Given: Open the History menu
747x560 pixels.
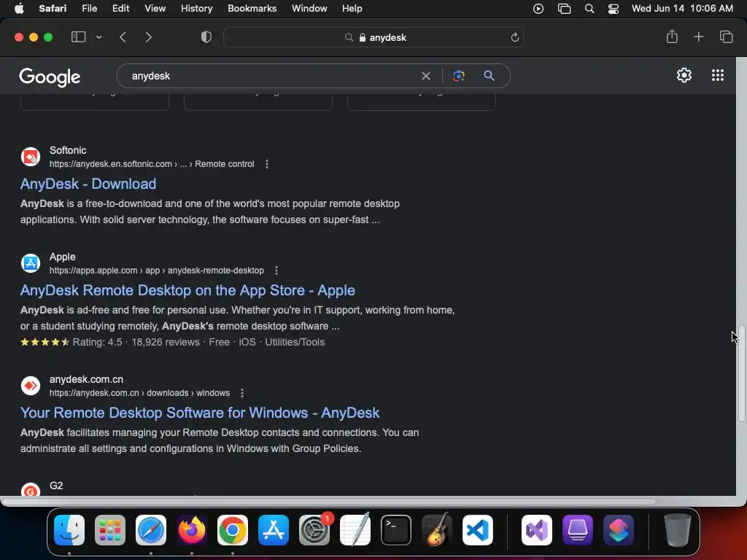Looking at the screenshot, I should tap(196, 9).
